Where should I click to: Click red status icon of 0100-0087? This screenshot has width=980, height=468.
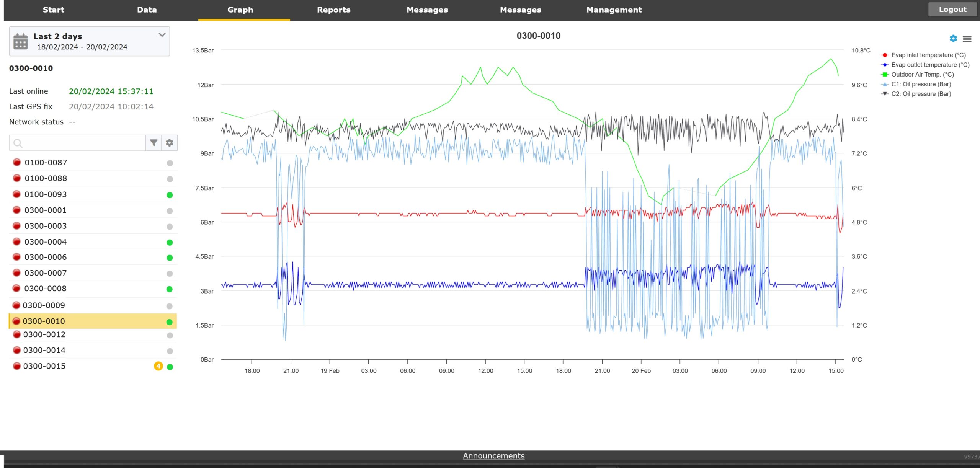click(17, 162)
